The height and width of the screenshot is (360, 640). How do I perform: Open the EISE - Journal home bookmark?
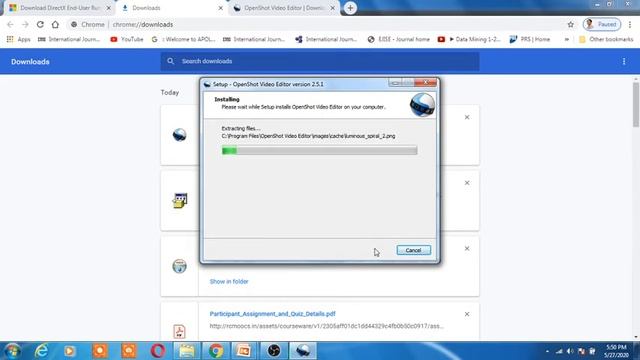(399, 39)
